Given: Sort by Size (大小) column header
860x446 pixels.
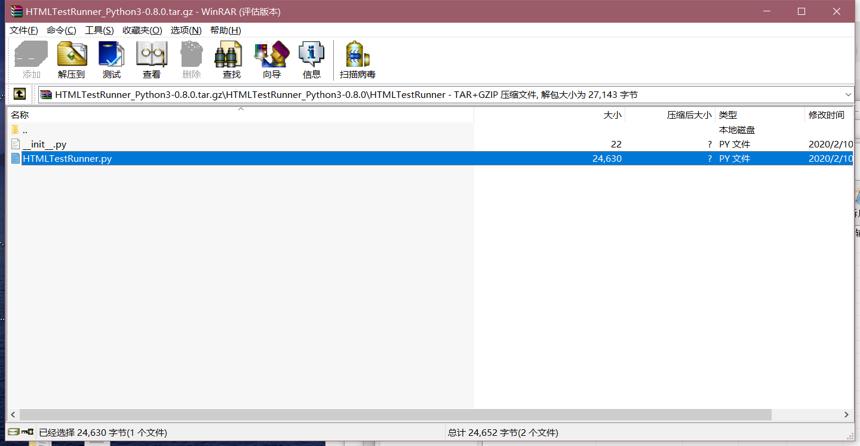Looking at the screenshot, I should pos(550,115).
